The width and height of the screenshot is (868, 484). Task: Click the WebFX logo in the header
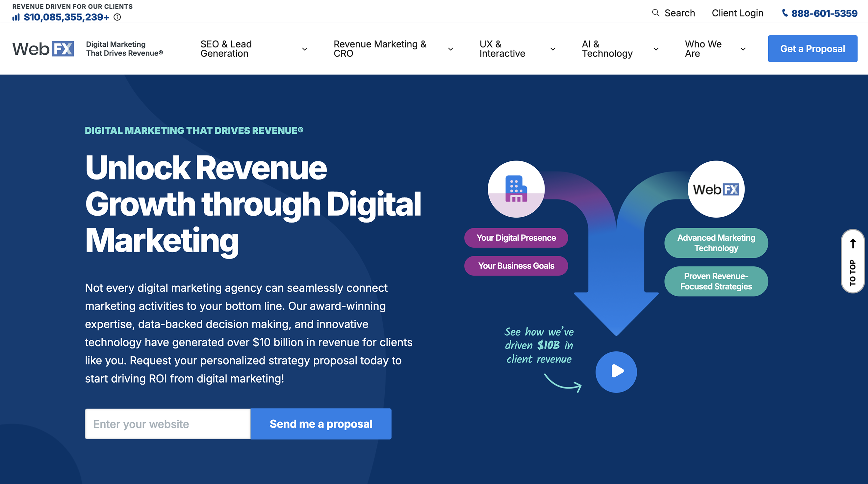[43, 49]
